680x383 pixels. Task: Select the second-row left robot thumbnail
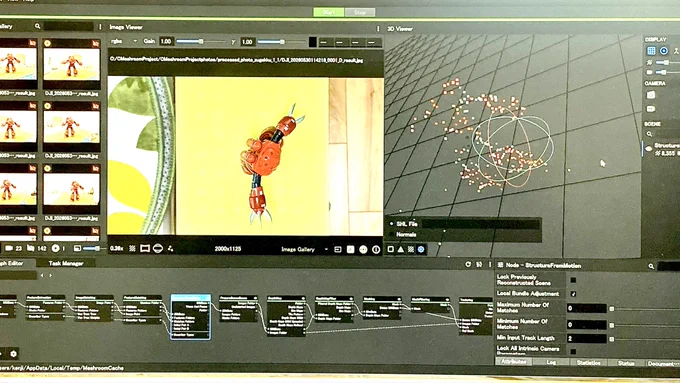point(18,126)
